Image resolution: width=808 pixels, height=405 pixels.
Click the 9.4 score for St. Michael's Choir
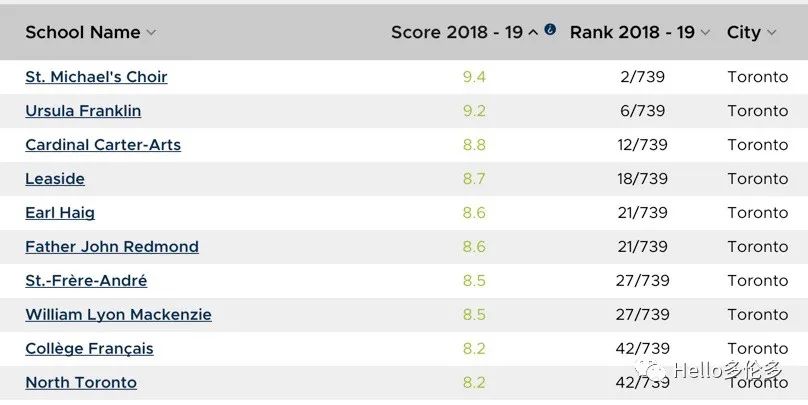coord(474,77)
